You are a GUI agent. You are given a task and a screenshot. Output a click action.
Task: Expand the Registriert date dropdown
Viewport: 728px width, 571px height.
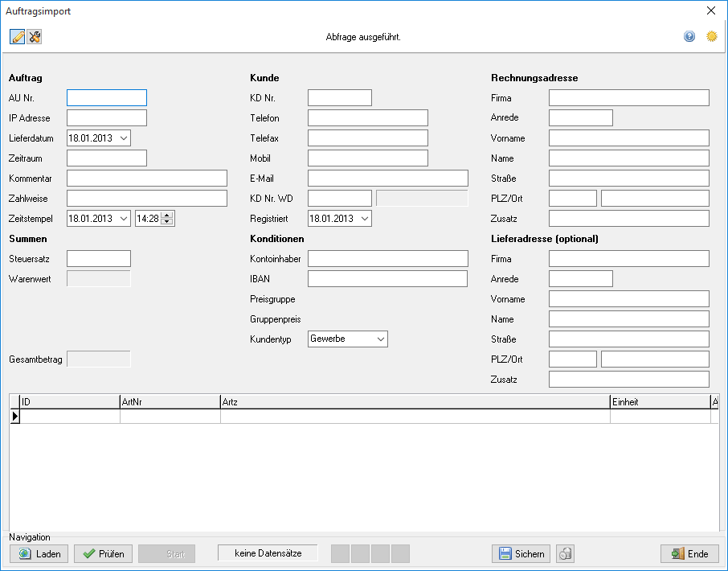pyautogui.click(x=365, y=219)
